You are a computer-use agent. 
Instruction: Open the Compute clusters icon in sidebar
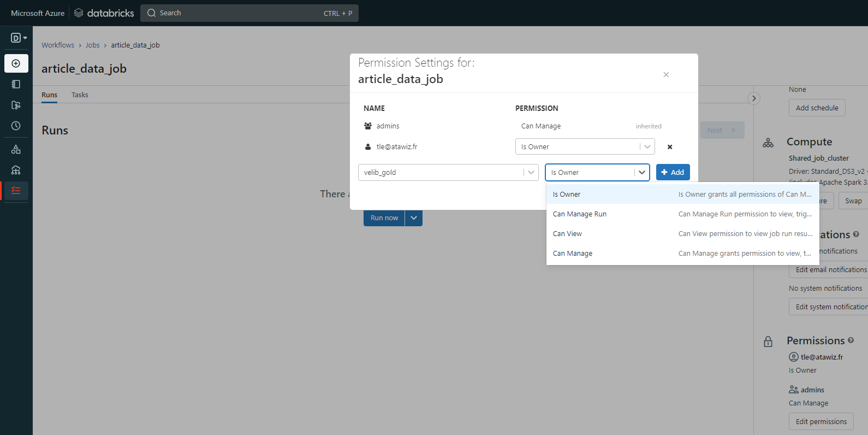[16, 170]
